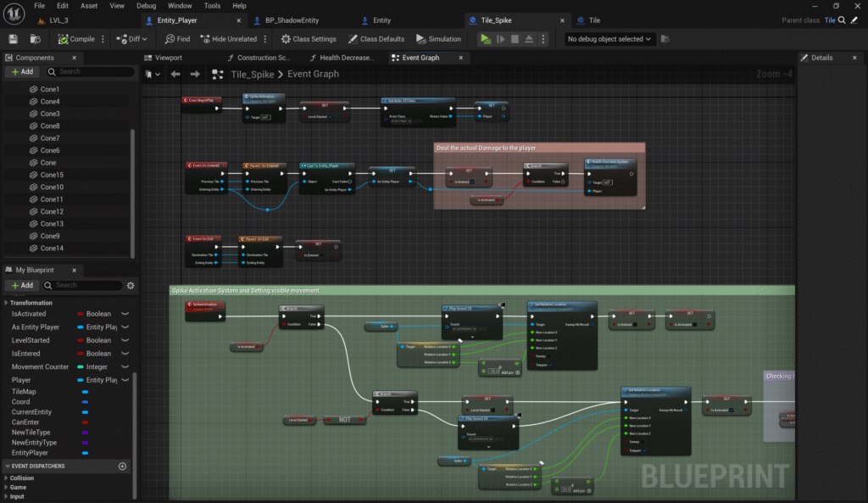This screenshot has width=868, height=503.
Task: Collapse the Transformation category
Action: (x=7, y=303)
